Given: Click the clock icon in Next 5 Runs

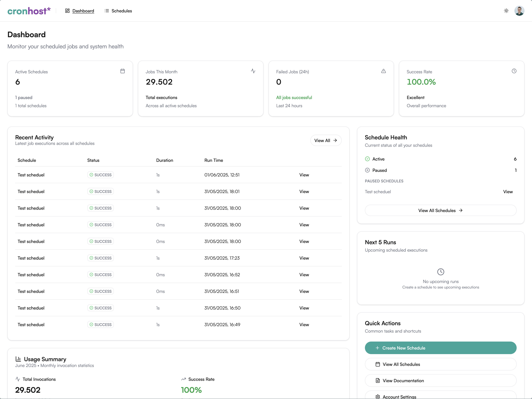Looking at the screenshot, I should [440, 272].
